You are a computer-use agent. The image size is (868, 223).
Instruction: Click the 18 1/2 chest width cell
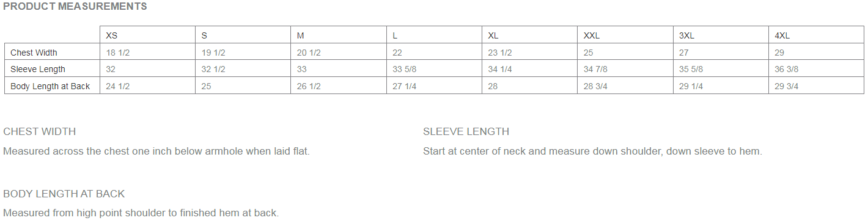147,53
